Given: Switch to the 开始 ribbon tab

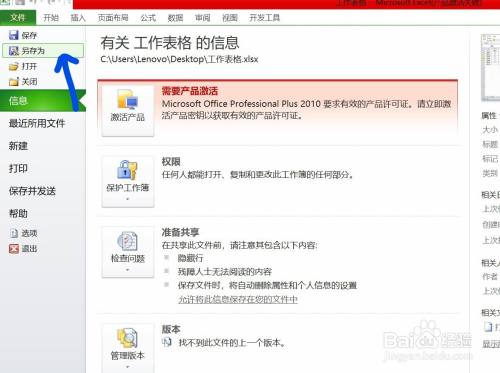Looking at the screenshot, I should [x=51, y=18].
